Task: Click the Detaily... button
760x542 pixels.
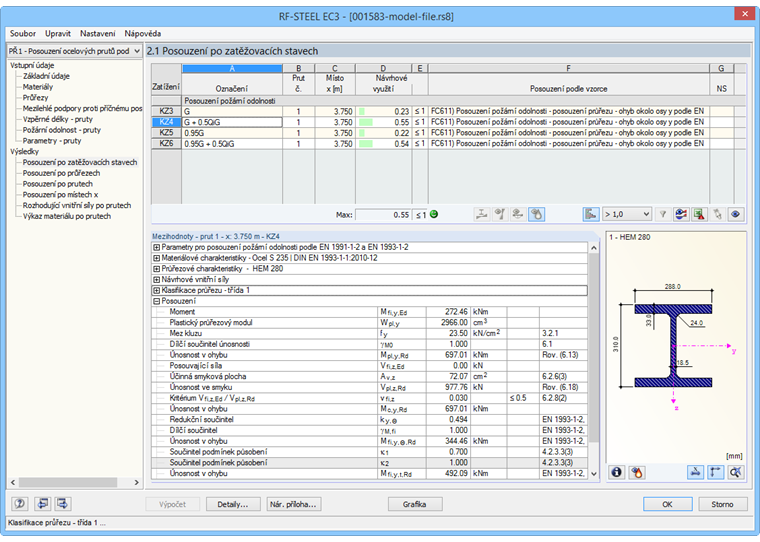Action: [233, 504]
